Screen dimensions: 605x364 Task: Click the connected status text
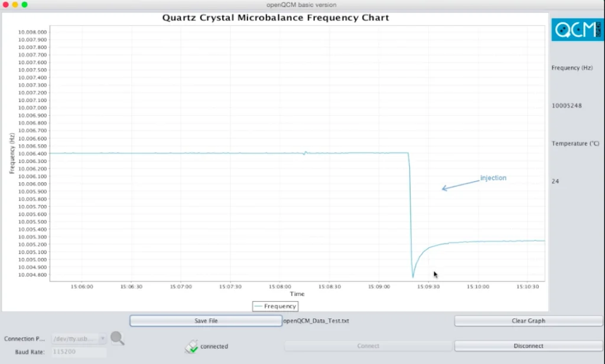[x=214, y=346]
